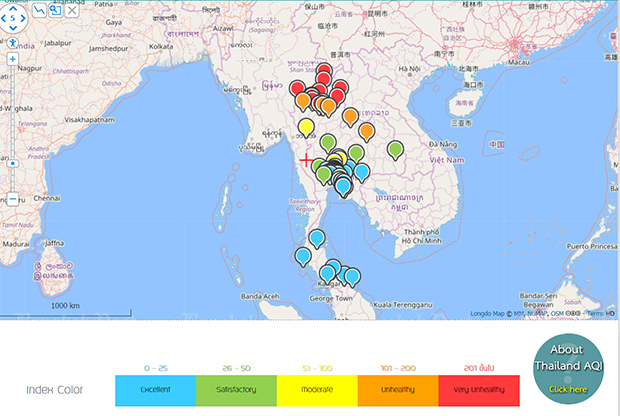This screenshot has height=416, width=620.
Task: Click the center of the pan control
Action: point(14,18)
